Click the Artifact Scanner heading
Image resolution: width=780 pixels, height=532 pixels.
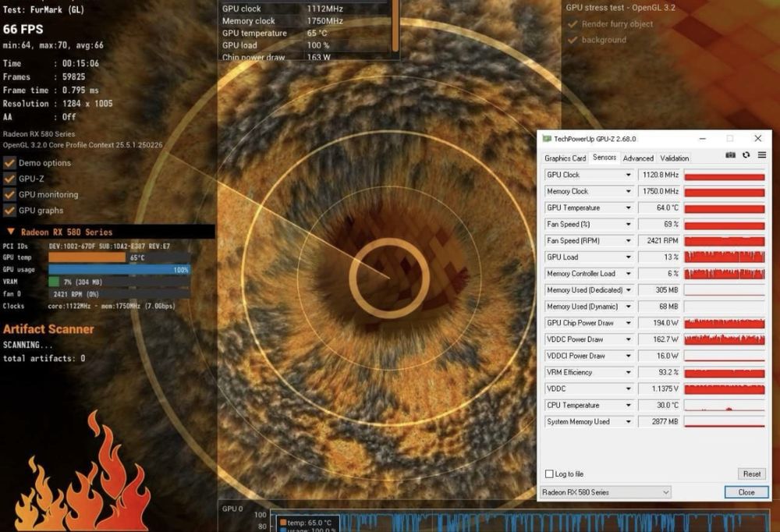pyautogui.click(x=48, y=329)
